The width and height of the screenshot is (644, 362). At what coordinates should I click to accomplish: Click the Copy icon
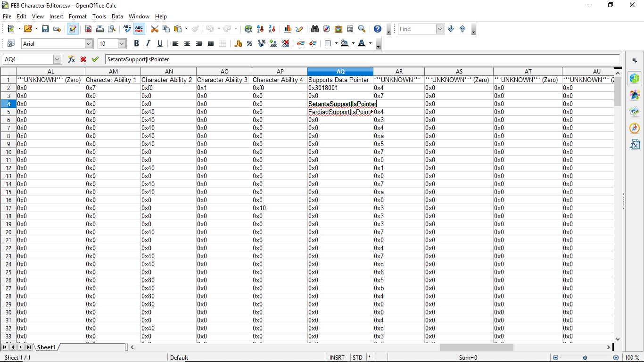point(166,29)
